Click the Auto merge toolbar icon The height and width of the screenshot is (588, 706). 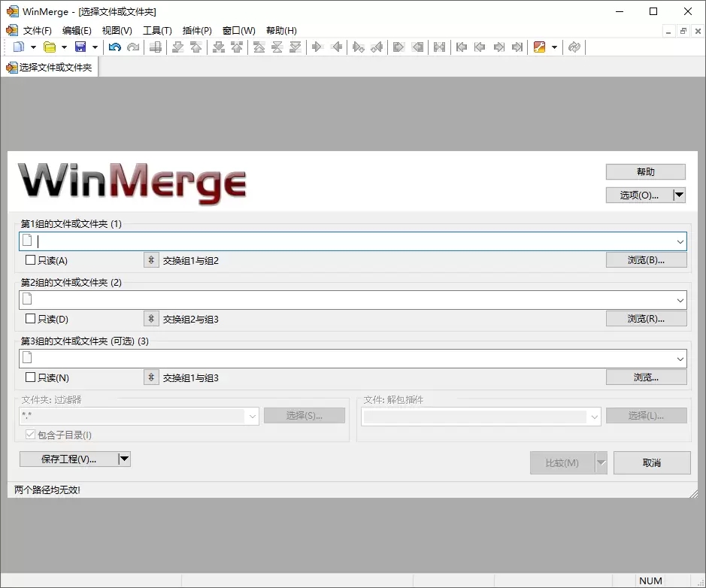(439, 47)
